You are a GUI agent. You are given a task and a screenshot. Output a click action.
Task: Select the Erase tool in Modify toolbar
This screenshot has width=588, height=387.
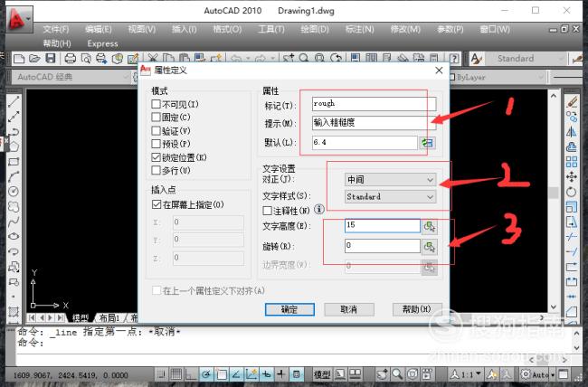point(572,101)
